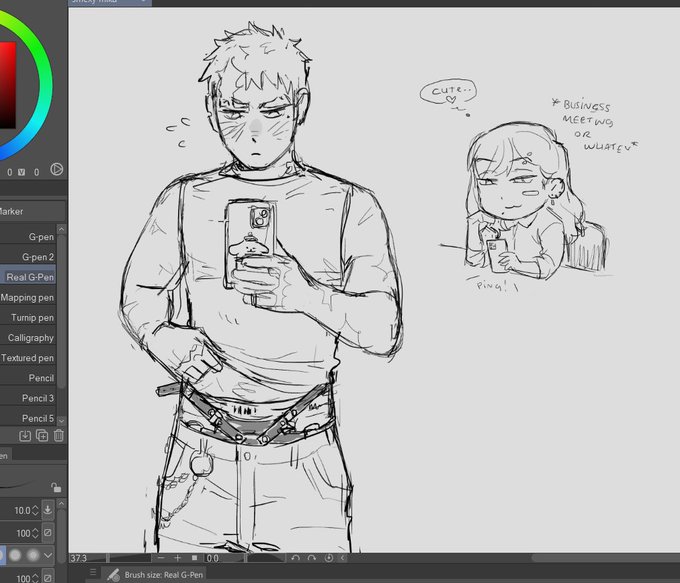Image resolution: width=680 pixels, height=583 pixels.
Task: Open brush size dynamics button beside 10.0
Action: point(48,510)
